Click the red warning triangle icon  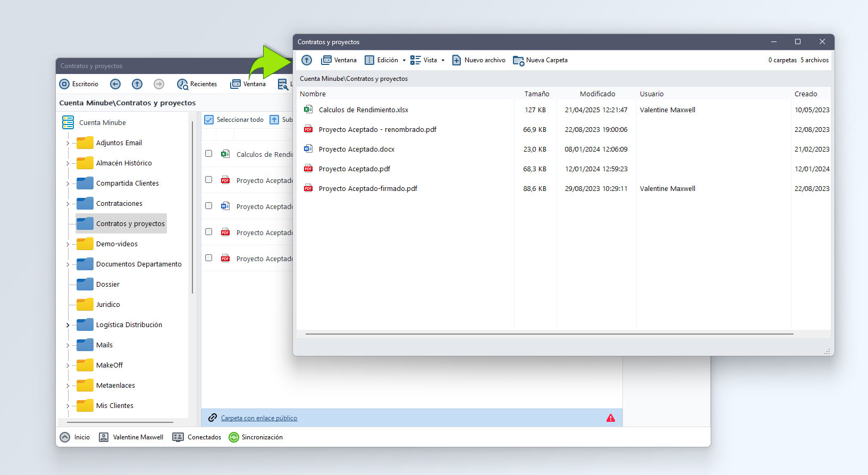pos(611,418)
